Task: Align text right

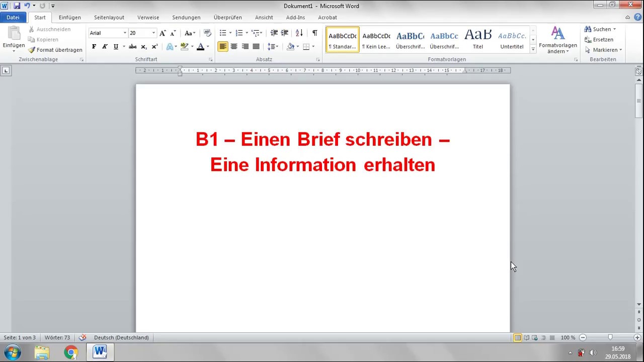Action: 245,46
